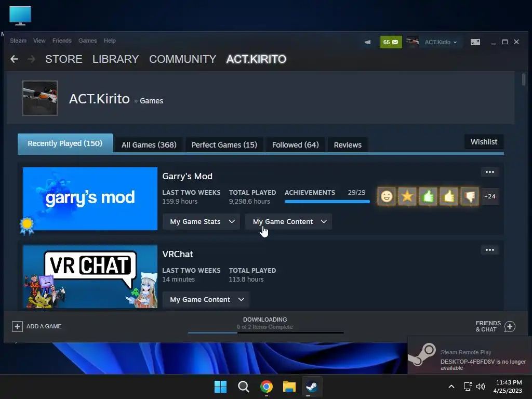Switch to Followed (64) tab
The image size is (532, 399).
[x=296, y=145]
